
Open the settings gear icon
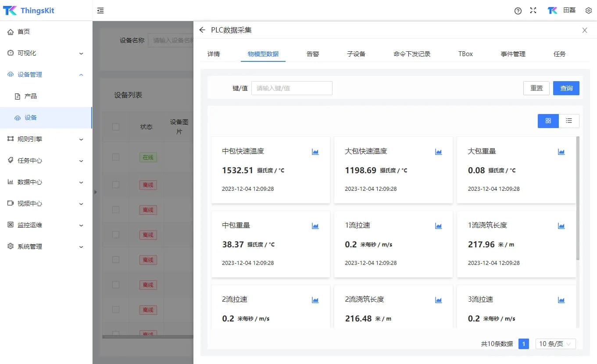point(588,10)
